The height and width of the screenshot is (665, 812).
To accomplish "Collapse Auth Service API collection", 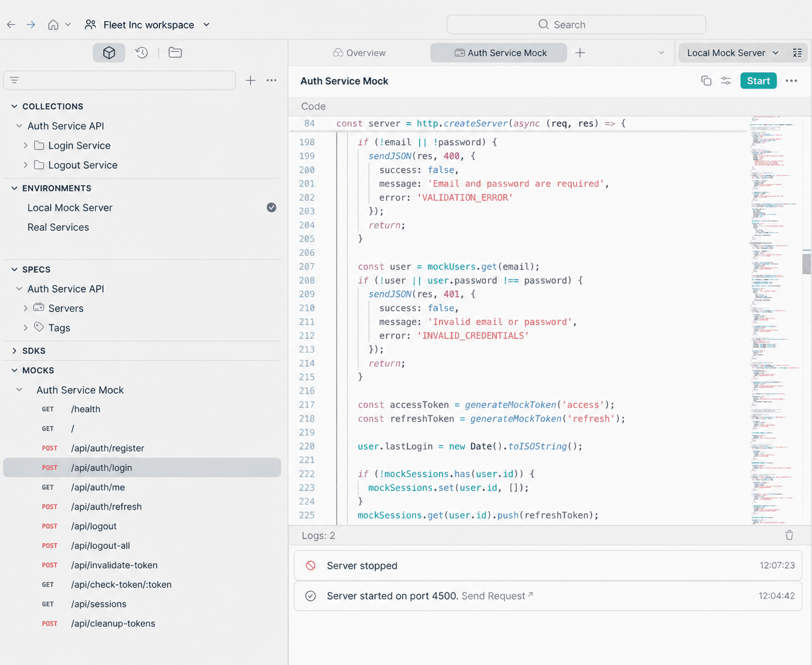I will click(19, 126).
